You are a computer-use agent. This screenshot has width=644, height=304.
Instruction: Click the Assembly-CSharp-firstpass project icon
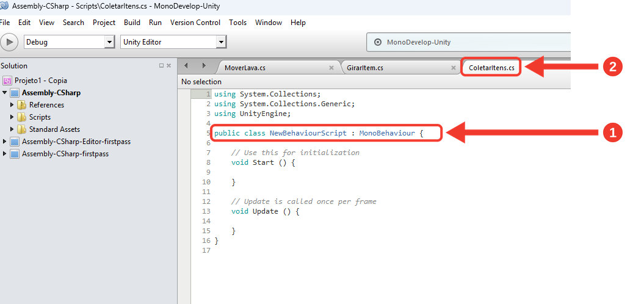click(x=15, y=154)
